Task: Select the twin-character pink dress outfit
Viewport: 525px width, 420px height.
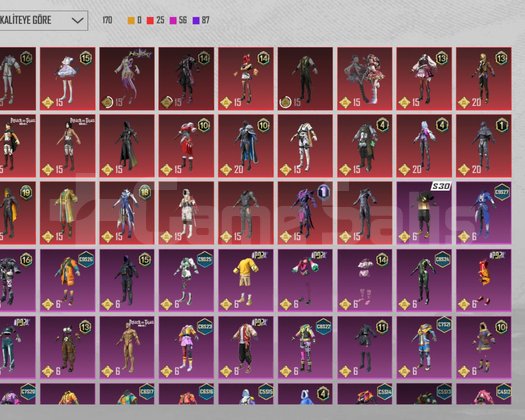Action: point(365,78)
